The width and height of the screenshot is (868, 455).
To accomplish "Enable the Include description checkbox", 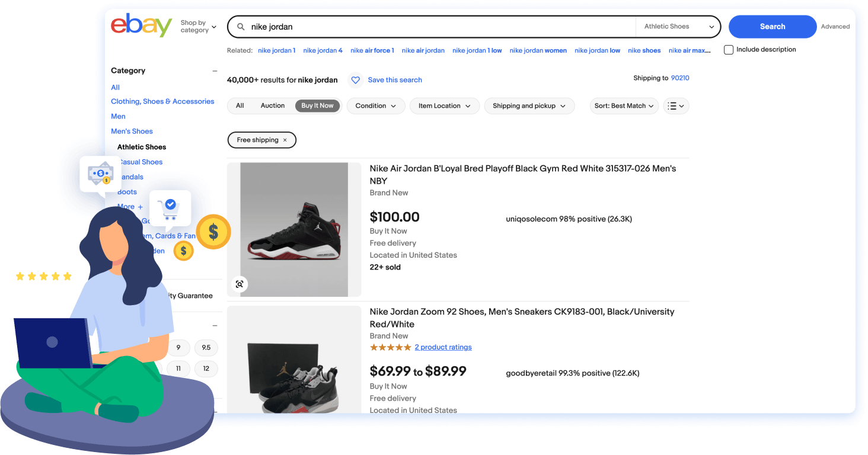I will click(x=728, y=50).
